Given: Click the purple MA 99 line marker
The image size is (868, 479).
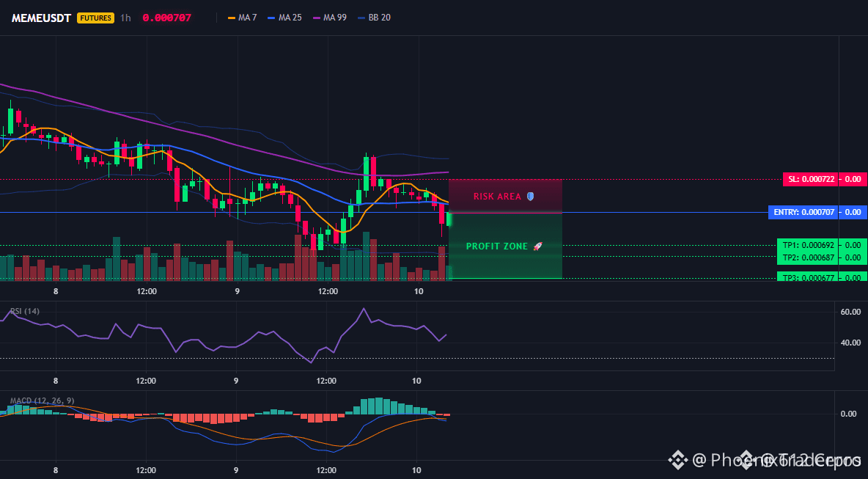Looking at the screenshot, I should [x=317, y=18].
